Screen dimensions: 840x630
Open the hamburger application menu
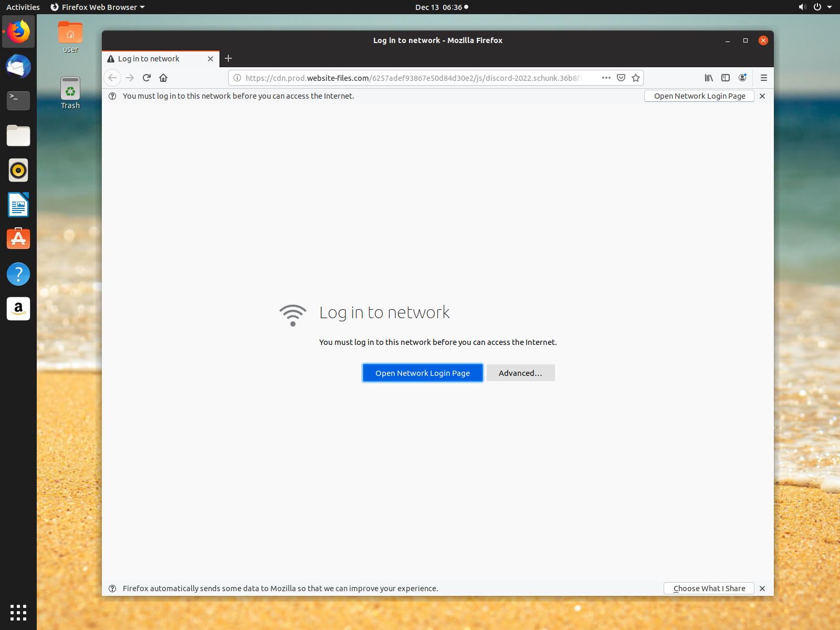click(x=763, y=78)
